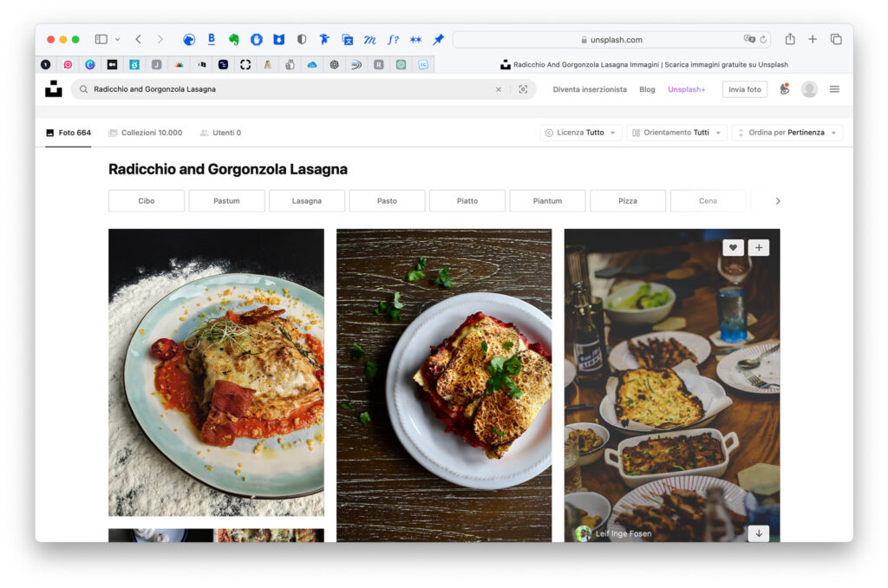
Task: Like the photo with heart icon
Action: (733, 247)
